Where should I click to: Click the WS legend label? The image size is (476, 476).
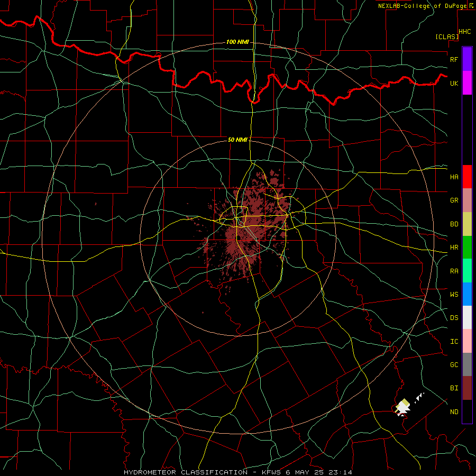[454, 295]
